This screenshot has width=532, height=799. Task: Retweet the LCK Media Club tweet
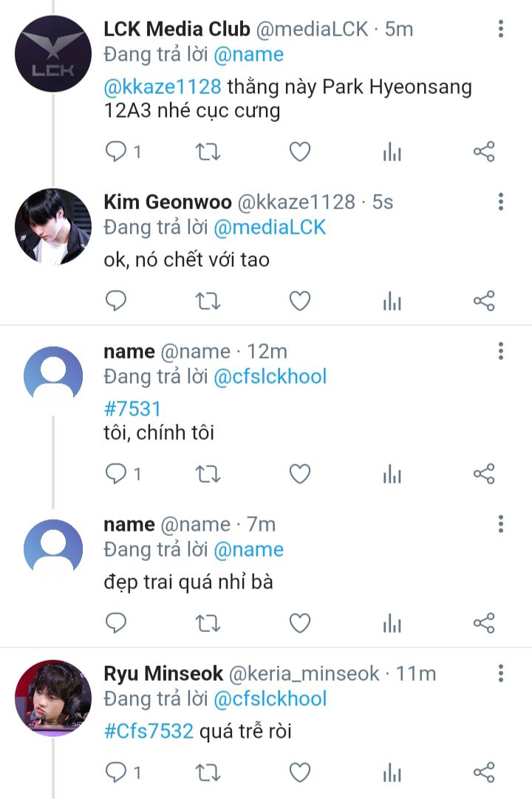[208, 152]
